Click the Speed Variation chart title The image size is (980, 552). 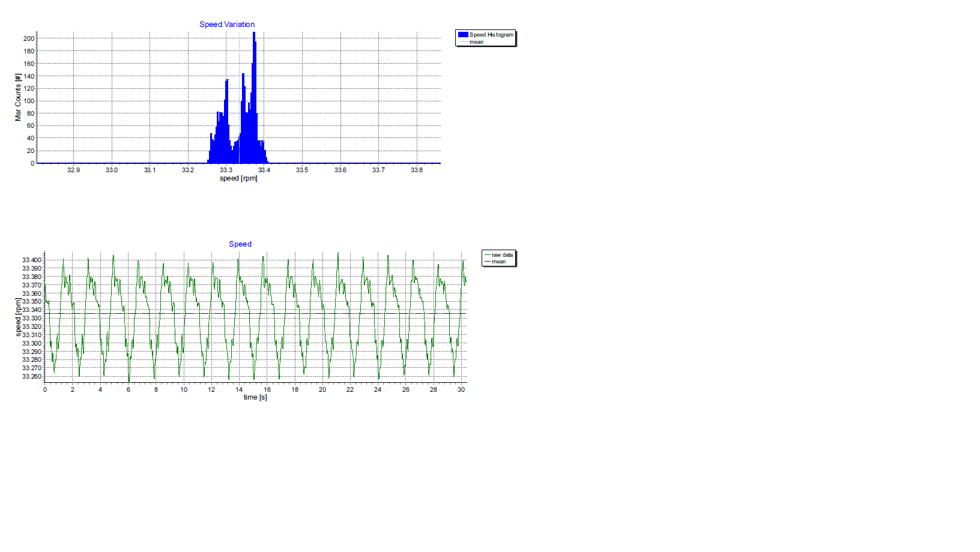227,25
